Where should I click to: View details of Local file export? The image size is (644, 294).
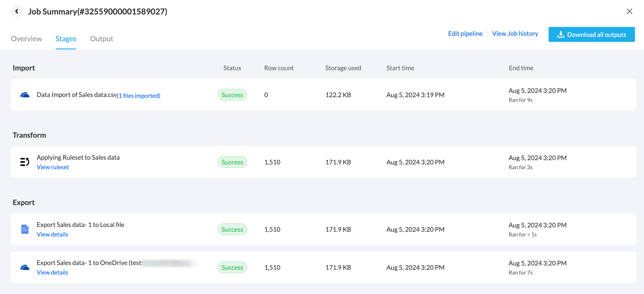52,234
